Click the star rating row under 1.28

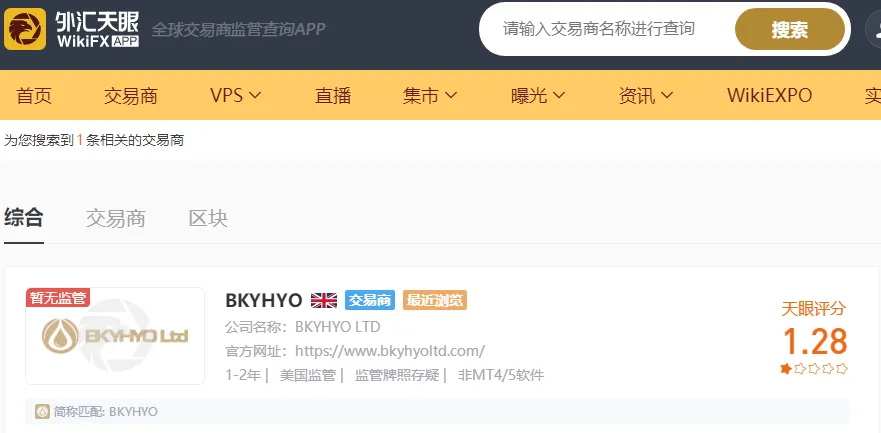click(814, 369)
